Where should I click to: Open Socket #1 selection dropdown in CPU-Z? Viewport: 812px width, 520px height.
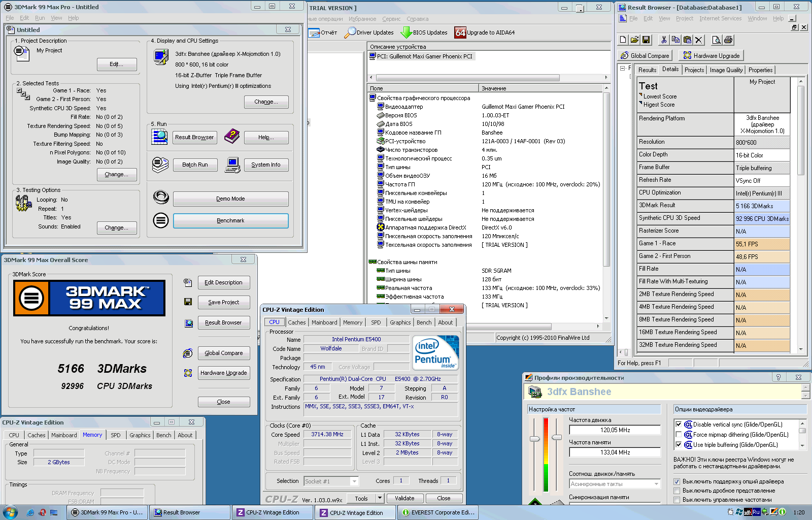[x=354, y=481]
